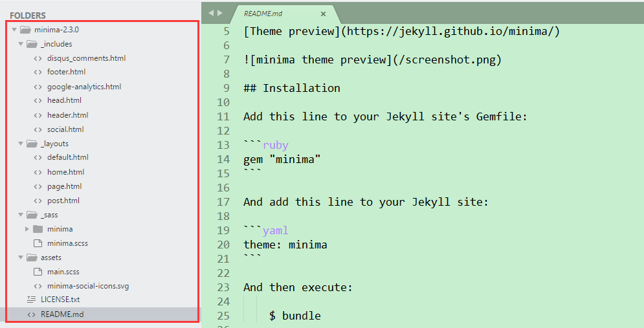The width and height of the screenshot is (644, 328).
Task: Open post.html in the _layouts folder
Action: (x=63, y=201)
